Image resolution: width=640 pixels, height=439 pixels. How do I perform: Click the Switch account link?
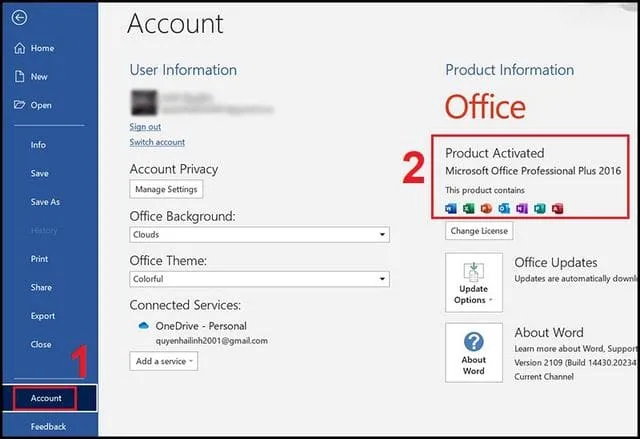[x=157, y=142]
